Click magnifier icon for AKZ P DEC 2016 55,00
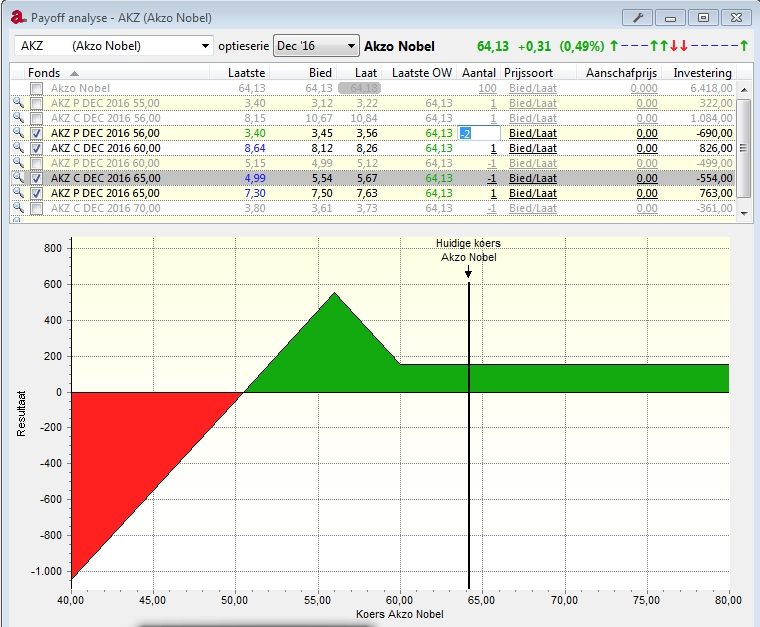This screenshot has width=760, height=627. tap(17, 103)
